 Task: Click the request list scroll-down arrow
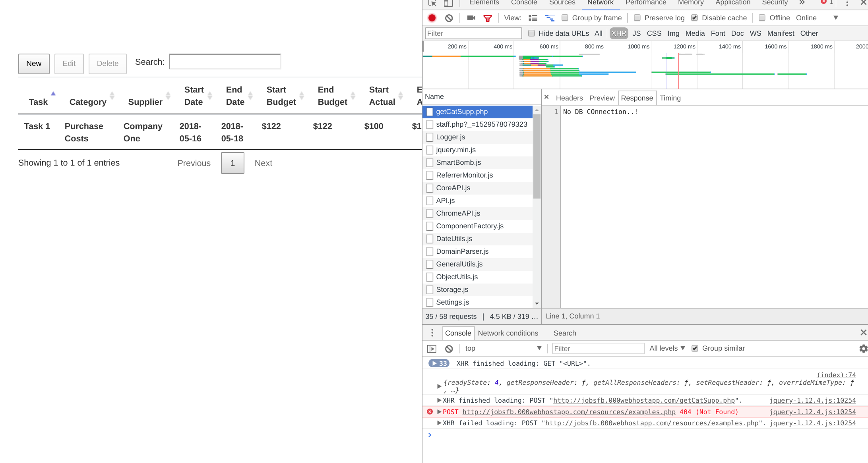(x=537, y=303)
